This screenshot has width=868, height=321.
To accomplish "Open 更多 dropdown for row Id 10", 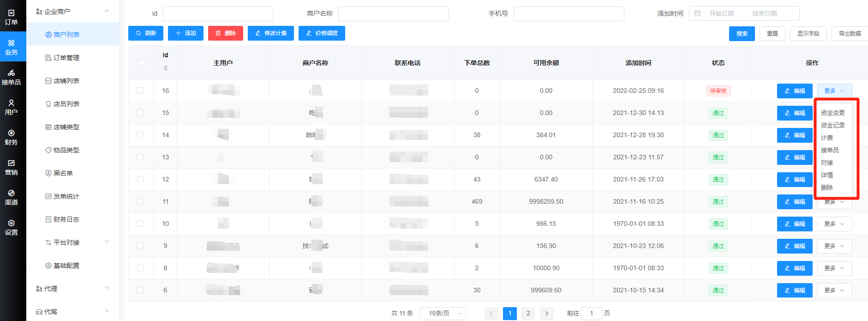I will tap(834, 224).
